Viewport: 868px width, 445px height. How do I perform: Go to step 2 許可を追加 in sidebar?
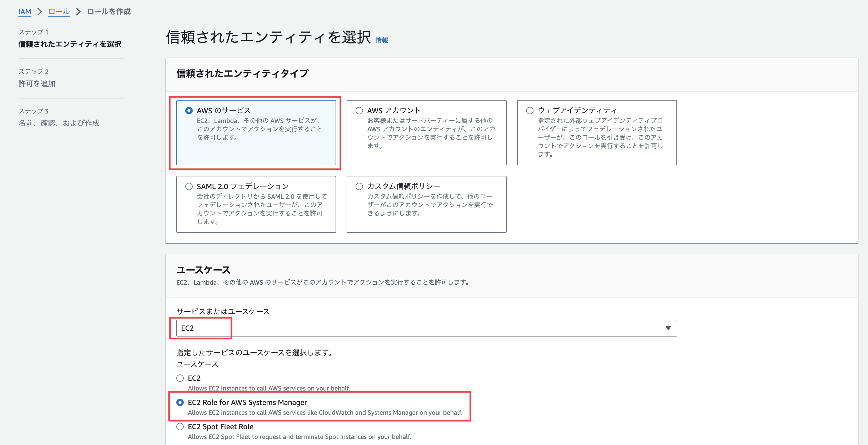(37, 84)
